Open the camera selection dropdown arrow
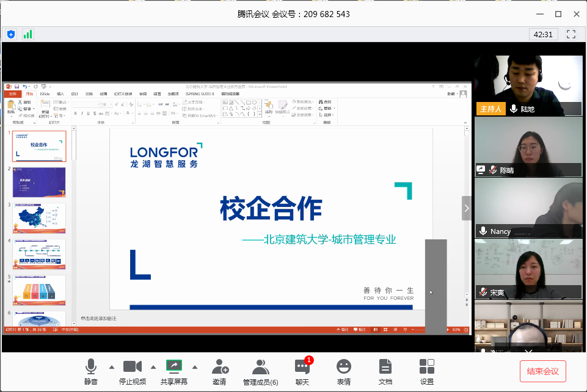 (x=152, y=366)
